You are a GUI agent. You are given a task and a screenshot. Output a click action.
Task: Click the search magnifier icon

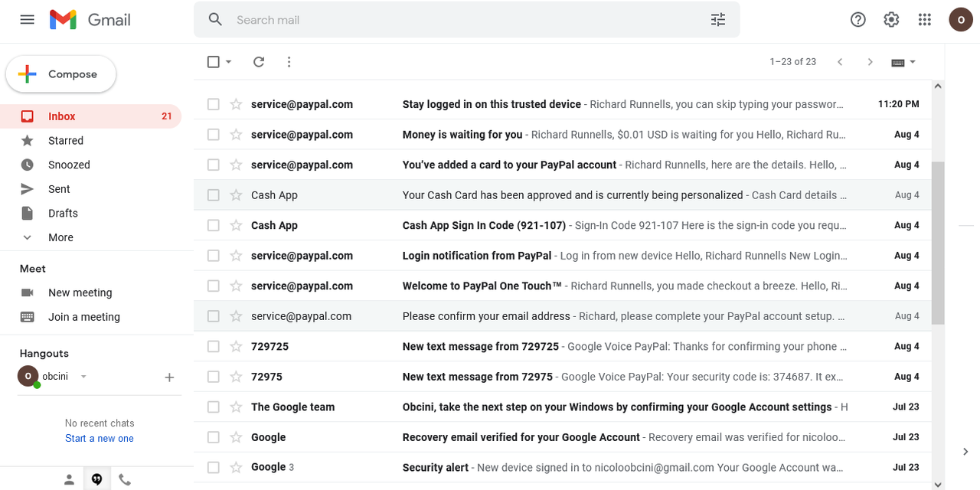coord(215,20)
